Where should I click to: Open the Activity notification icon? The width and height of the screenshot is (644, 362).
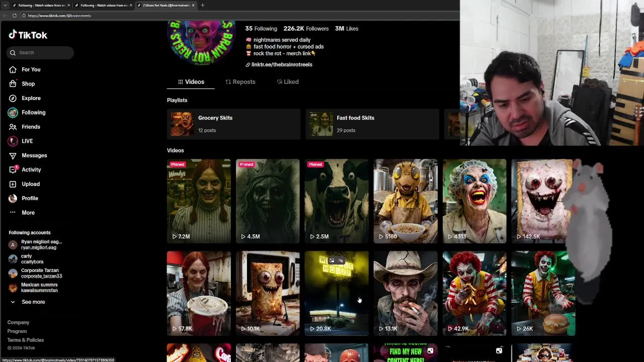pyautogui.click(x=13, y=170)
